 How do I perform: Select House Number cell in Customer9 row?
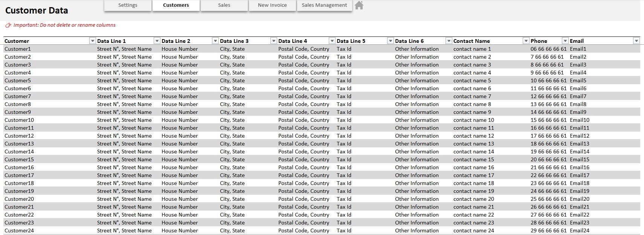tap(189, 112)
